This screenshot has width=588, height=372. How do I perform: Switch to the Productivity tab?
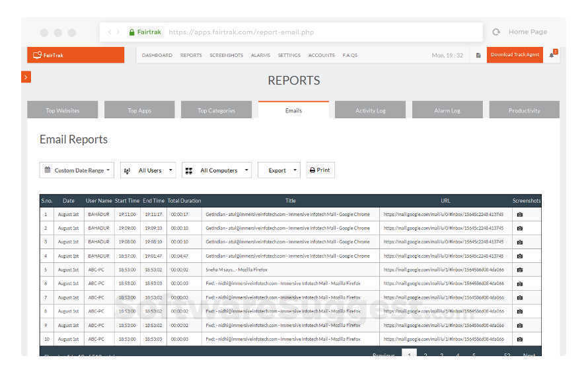(x=525, y=110)
